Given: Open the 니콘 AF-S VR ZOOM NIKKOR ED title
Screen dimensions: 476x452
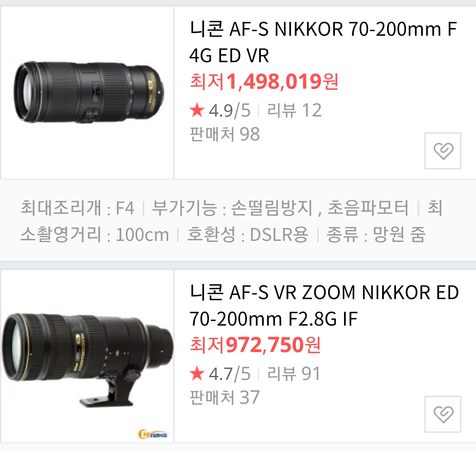Looking at the screenshot, I should 324,305.
